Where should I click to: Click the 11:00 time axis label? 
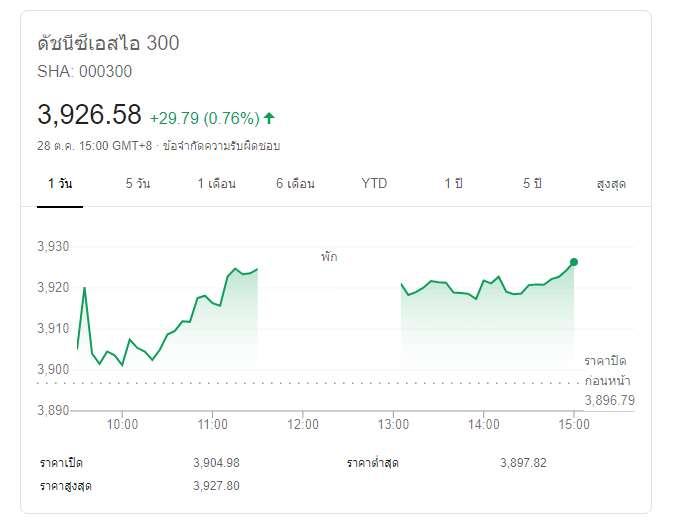coord(212,424)
